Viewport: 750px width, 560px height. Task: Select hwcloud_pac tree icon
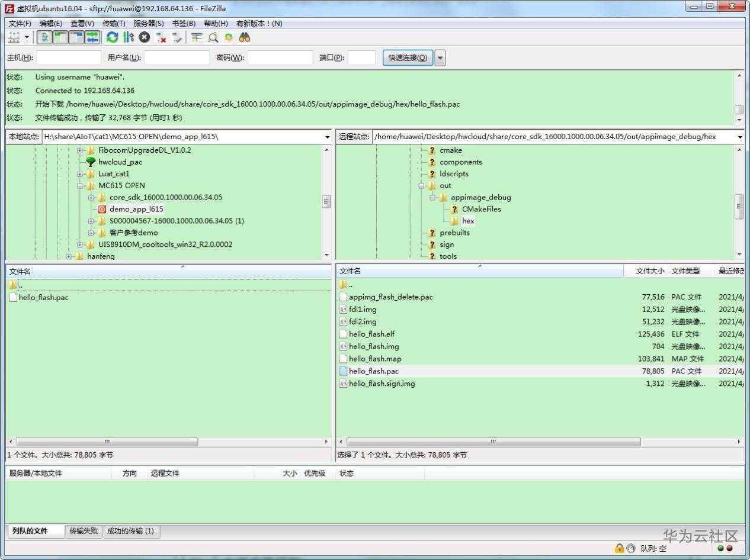(x=91, y=162)
